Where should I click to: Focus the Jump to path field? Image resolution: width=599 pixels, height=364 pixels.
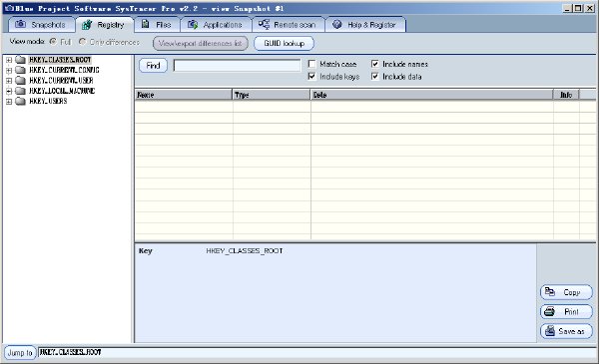pos(317,353)
